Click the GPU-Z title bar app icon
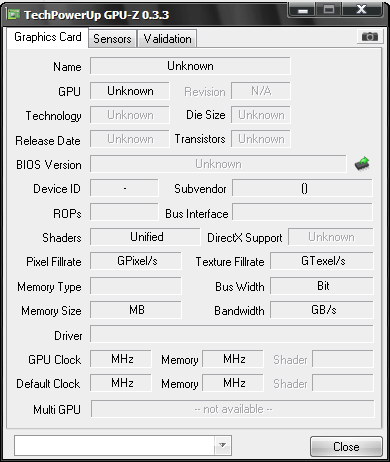 pyautogui.click(x=13, y=14)
